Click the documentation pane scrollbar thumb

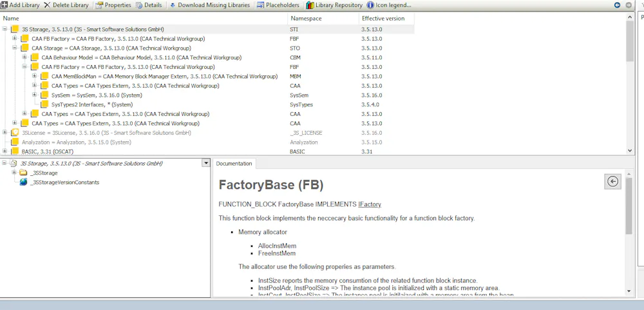pyautogui.click(x=629, y=206)
